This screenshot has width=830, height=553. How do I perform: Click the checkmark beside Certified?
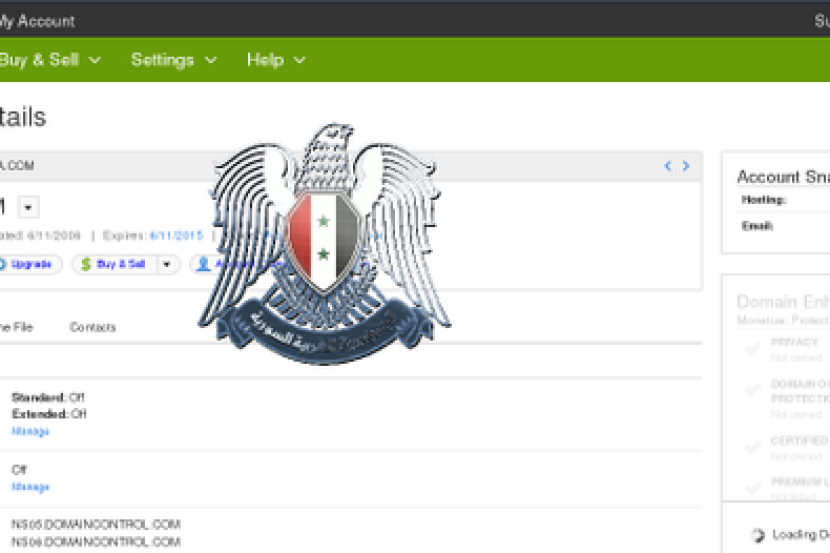pyautogui.click(x=752, y=447)
